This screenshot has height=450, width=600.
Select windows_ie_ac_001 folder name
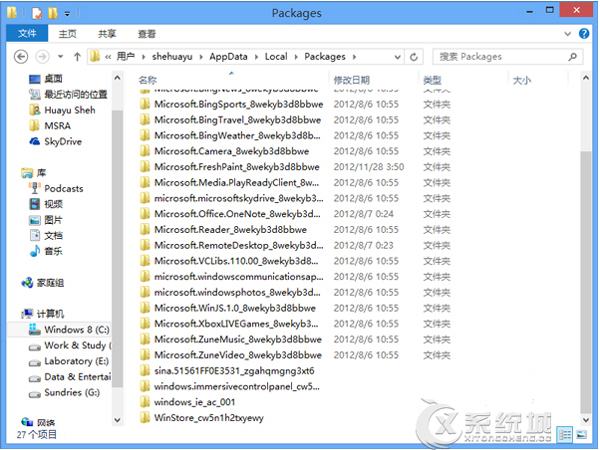tap(194, 402)
